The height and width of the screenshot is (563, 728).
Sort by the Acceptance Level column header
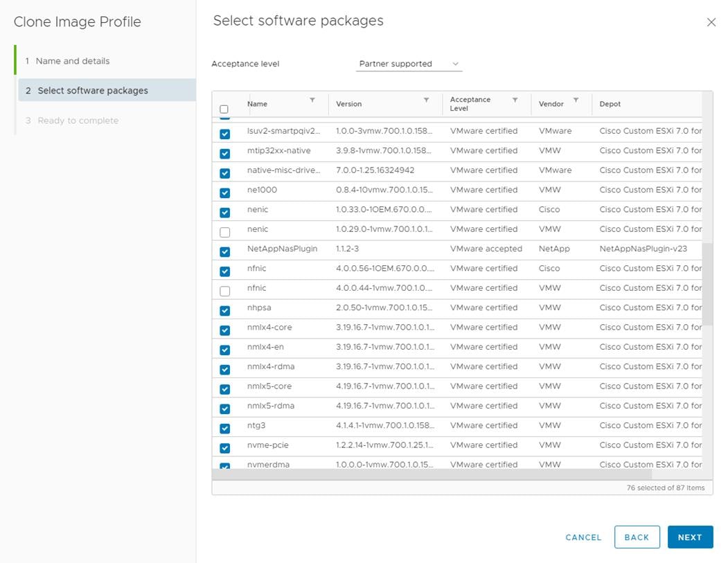pos(470,104)
